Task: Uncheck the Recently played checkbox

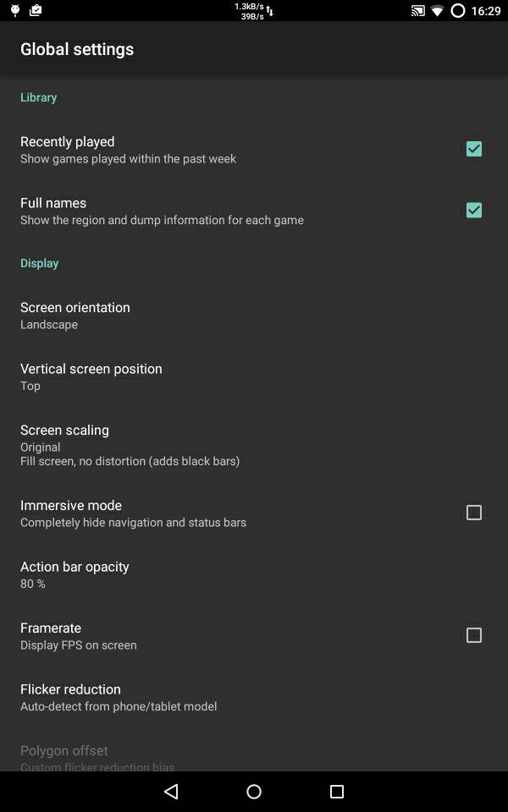Action: coord(473,149)
